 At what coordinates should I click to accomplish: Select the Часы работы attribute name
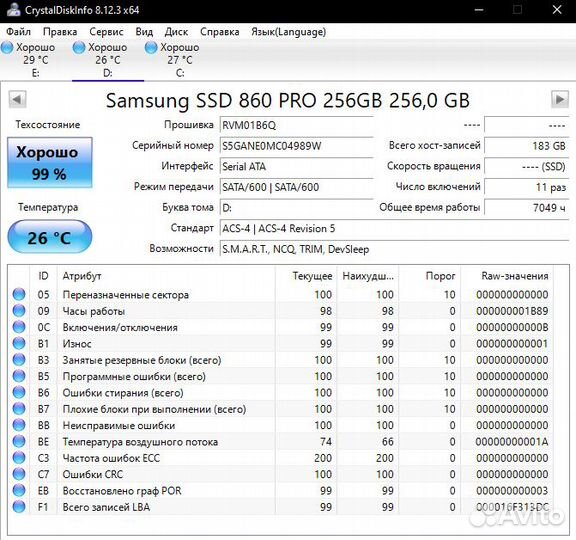pos(94,311)
